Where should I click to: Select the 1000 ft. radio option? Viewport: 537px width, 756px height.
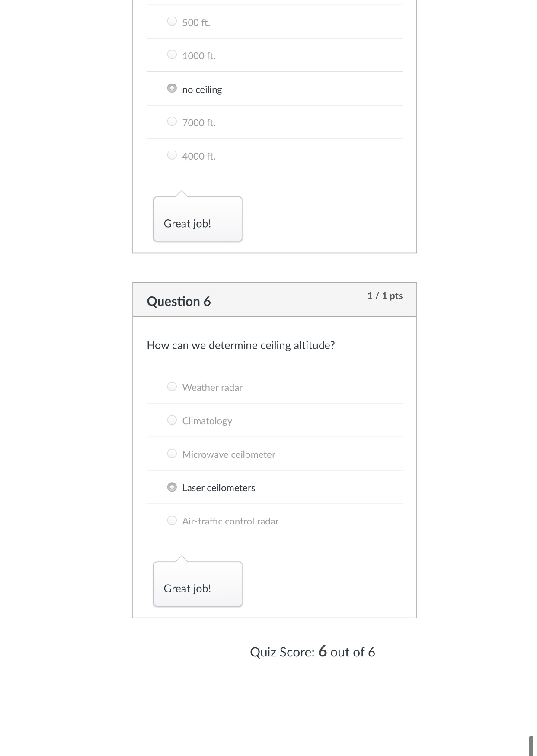[x=172, y=55]
